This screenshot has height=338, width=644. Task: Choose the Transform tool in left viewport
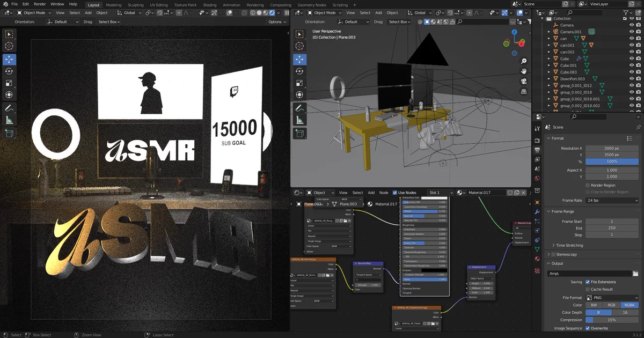pyautogui.click(x=9, y=95)
